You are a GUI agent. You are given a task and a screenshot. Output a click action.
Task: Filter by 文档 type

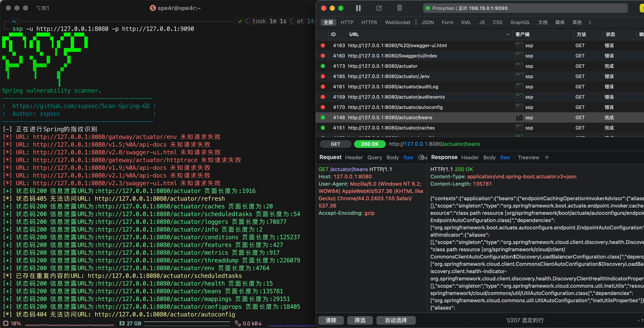543,22
